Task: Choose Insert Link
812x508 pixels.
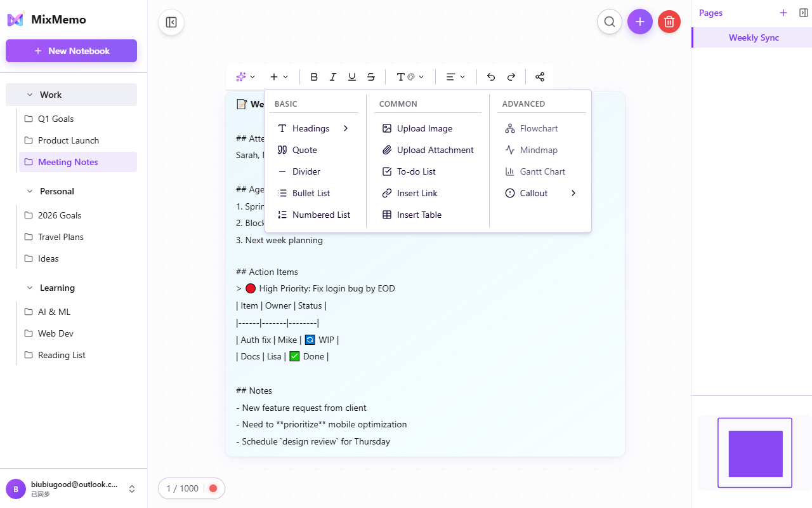Action: click(x=428, y=193)
